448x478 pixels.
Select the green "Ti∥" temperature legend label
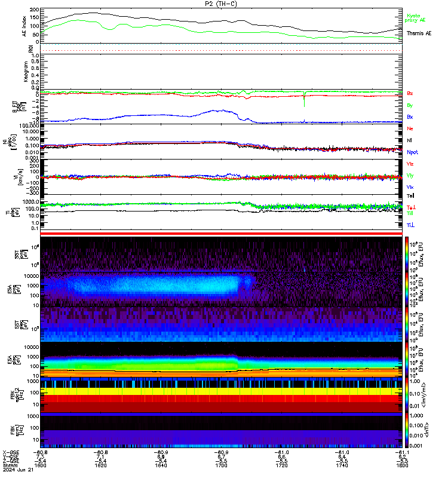pos(410,213)
